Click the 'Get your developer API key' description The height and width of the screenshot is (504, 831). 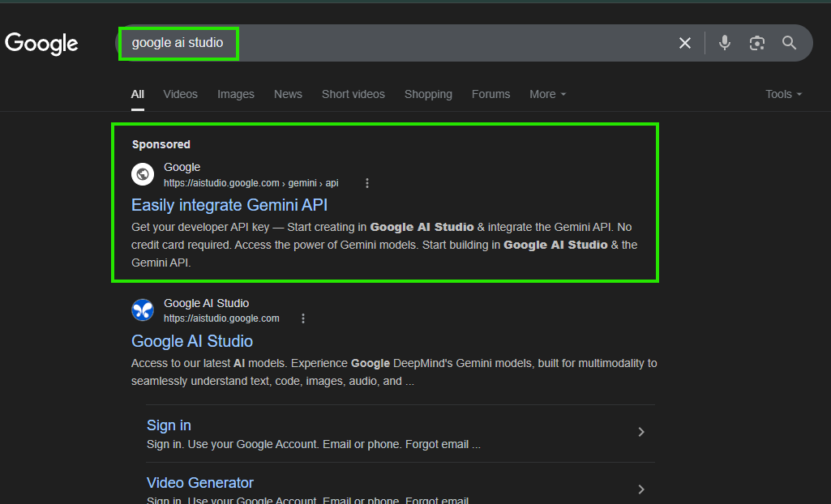(x=384, y=245)
